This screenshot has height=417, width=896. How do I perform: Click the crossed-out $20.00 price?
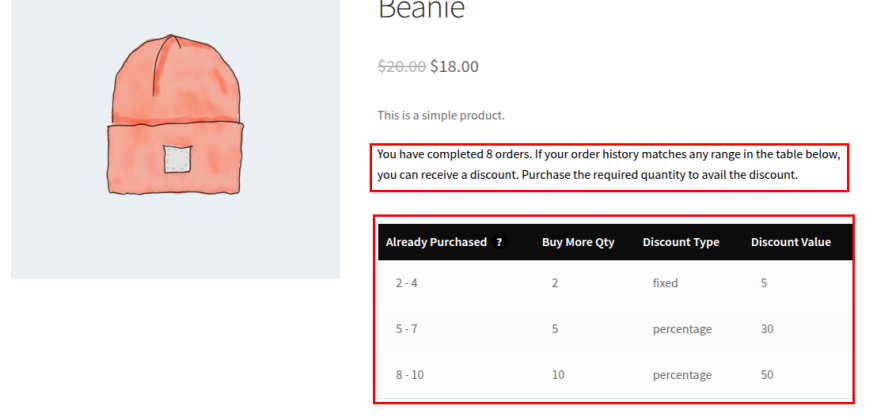coord(401,67)
